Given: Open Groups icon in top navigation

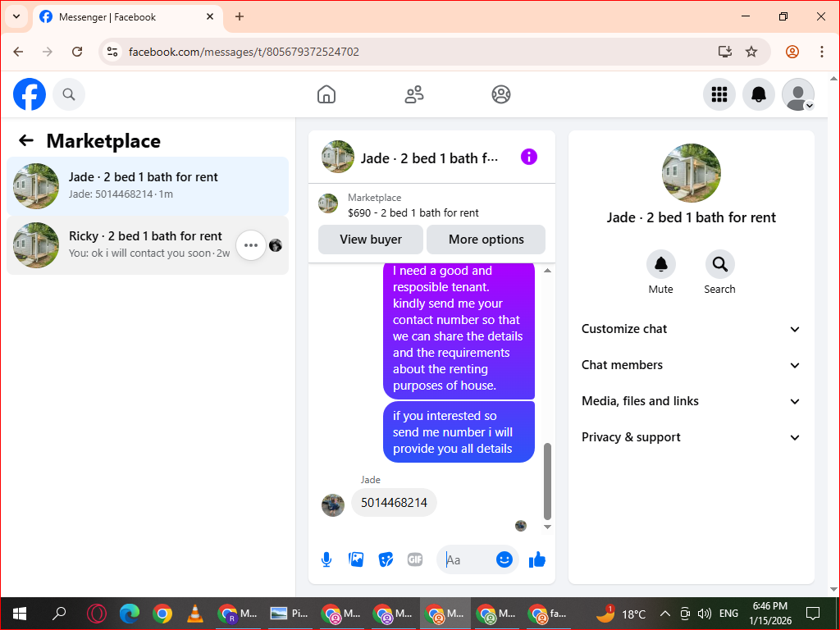Looking at the screenshot, I should 501,94.
